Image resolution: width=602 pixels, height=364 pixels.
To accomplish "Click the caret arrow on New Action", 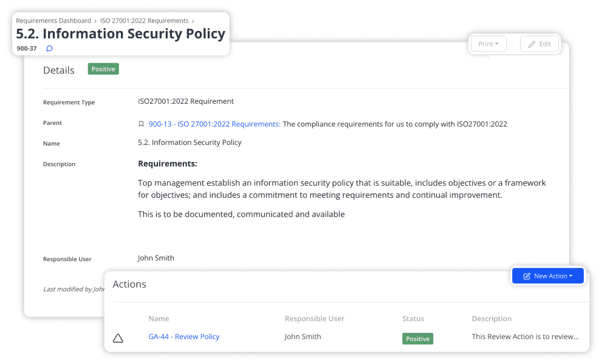I will click(x=570, y=275).
